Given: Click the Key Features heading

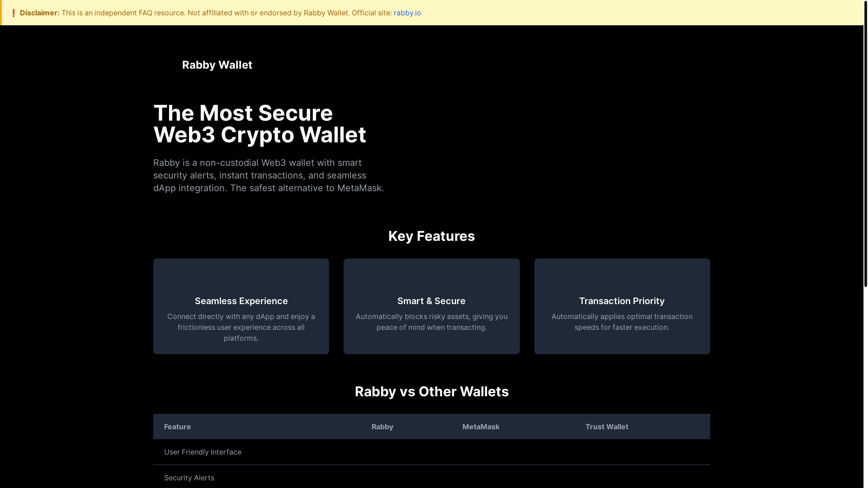Looking at the screenshot, I should pyautogui.click(x=431, y=236).
